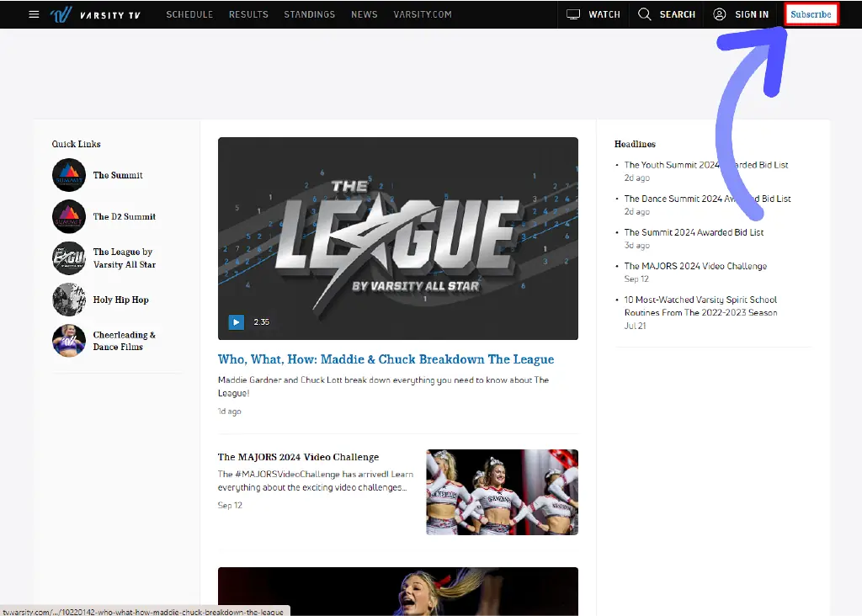862x616 pixels.
Task: Click The League circular logo icon
Action: click(69, 258)
